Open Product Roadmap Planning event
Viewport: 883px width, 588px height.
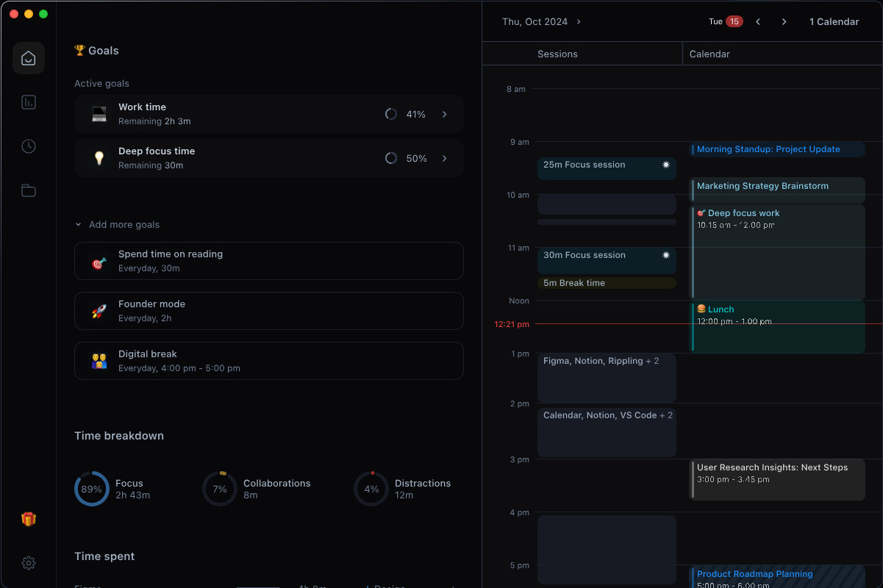point(777,576)
